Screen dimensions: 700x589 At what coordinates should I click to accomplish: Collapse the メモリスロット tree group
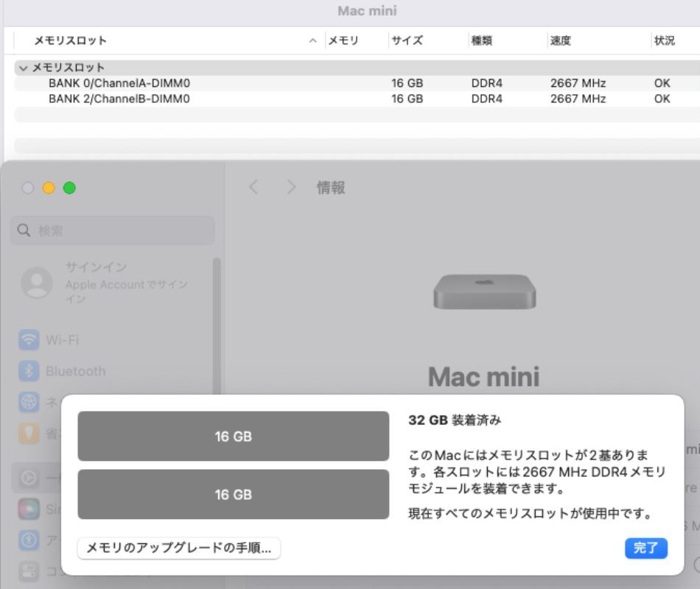tap(24, 68)
